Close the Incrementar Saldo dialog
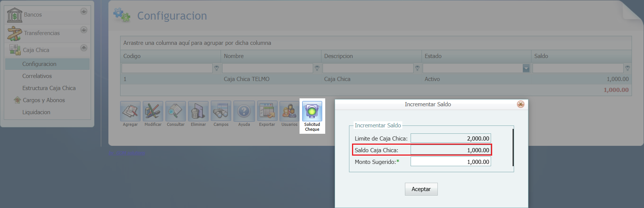Image resolution: width=644 pixels, height=208 pixels. point(520,104)
